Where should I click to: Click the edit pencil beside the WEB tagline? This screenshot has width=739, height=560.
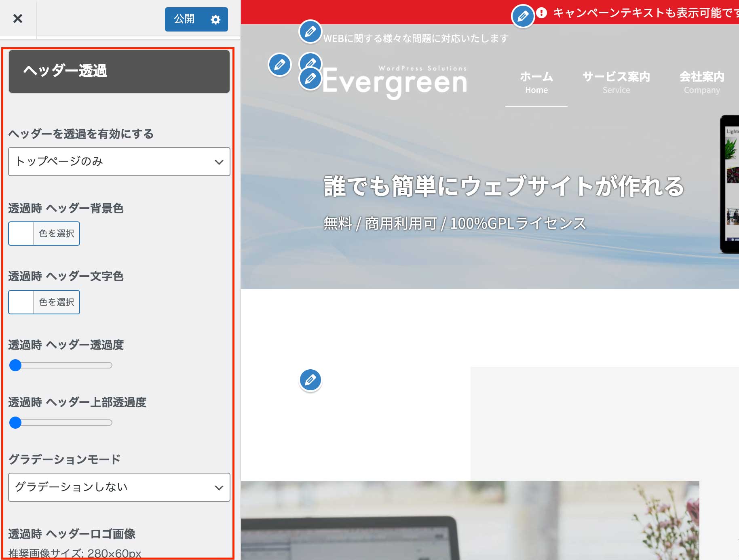310,32
